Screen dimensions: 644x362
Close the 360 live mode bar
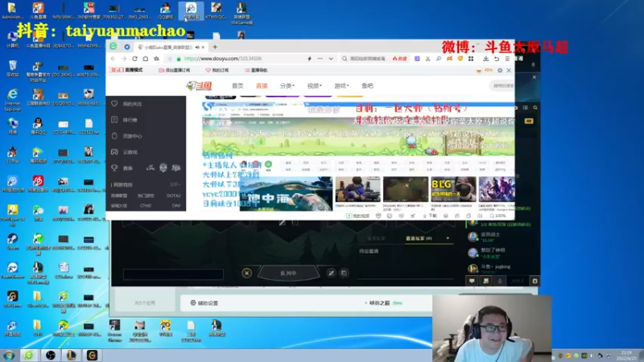[x=509, y=70]
